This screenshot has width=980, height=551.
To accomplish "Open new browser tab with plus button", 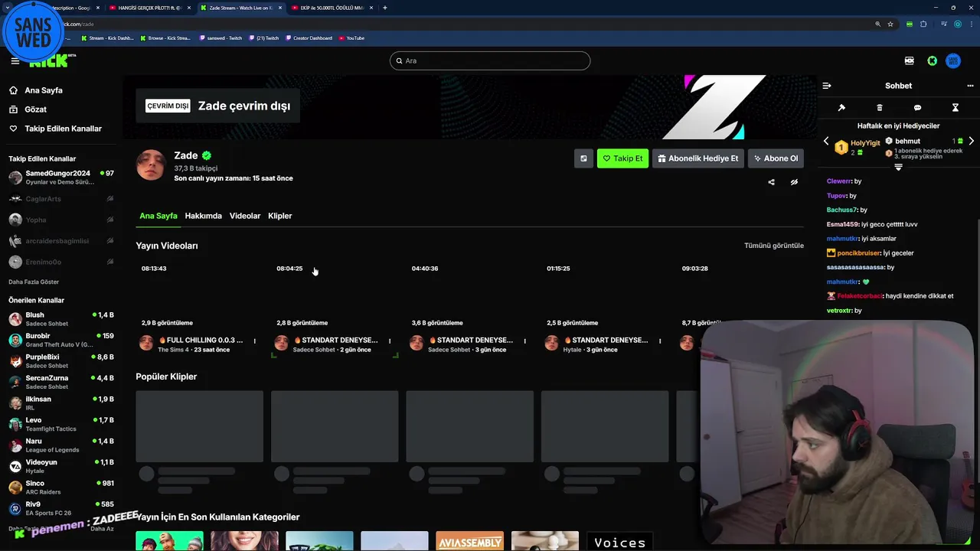I will tap(384, 8).
